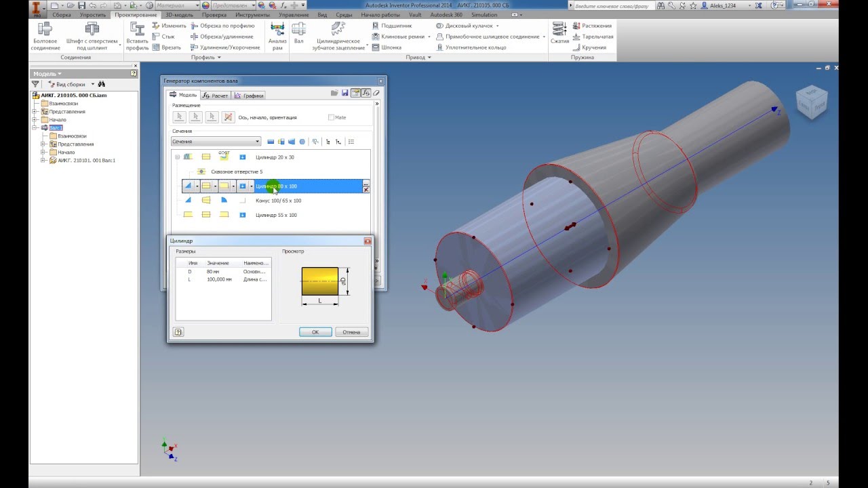
Task: Select the Кручения spring tool
Action: pyautogui.click(x=589, y=47)
